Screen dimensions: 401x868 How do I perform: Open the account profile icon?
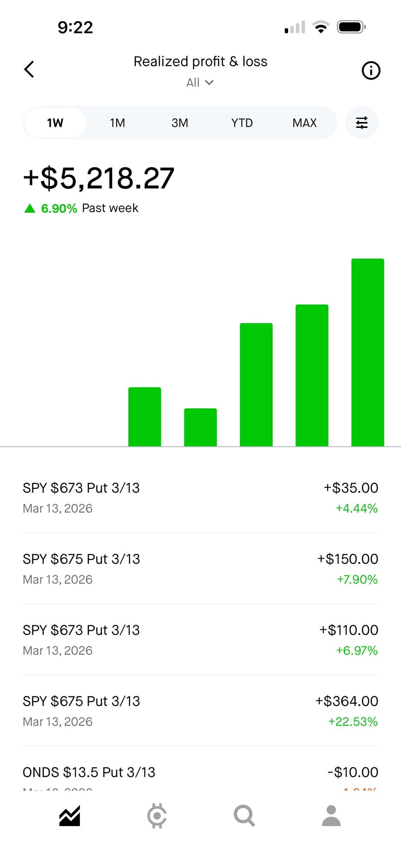click(x=331, y=816)
